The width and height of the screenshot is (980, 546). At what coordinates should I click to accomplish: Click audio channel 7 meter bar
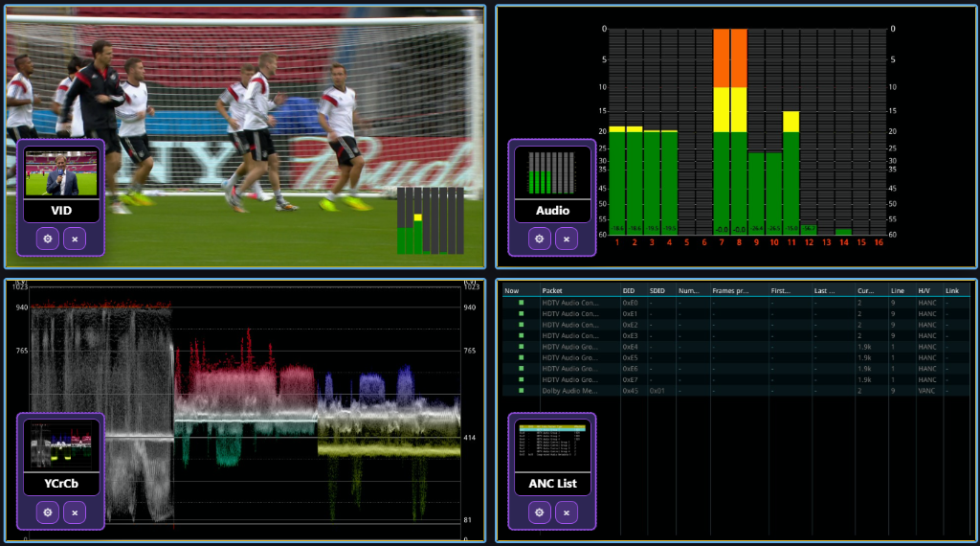pos(722,131)
